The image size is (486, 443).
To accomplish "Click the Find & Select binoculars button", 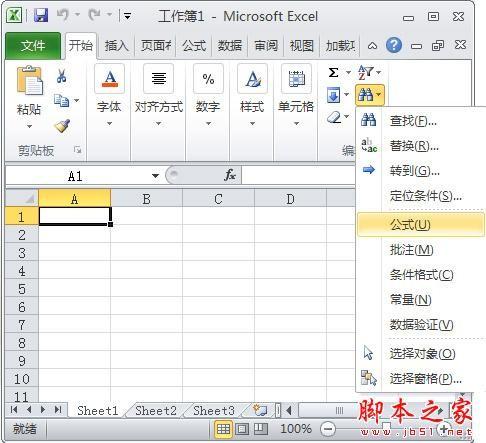I will 370,95.
